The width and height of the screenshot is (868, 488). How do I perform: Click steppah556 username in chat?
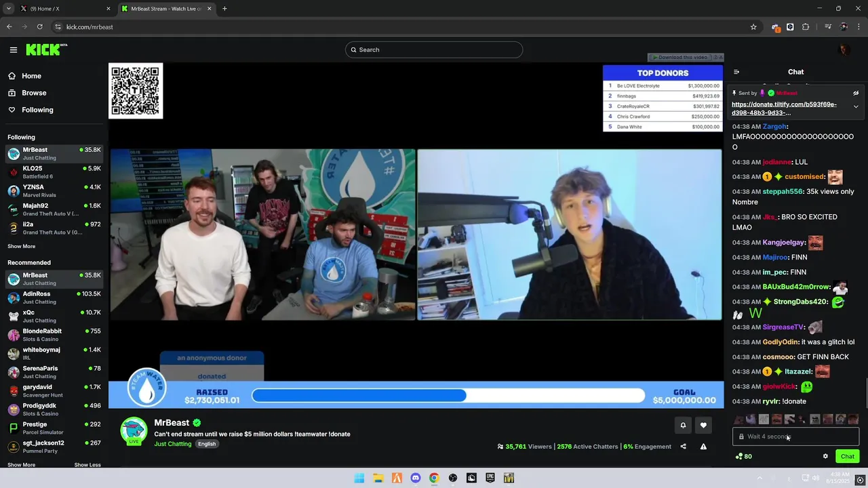click(x=783, y=192)
